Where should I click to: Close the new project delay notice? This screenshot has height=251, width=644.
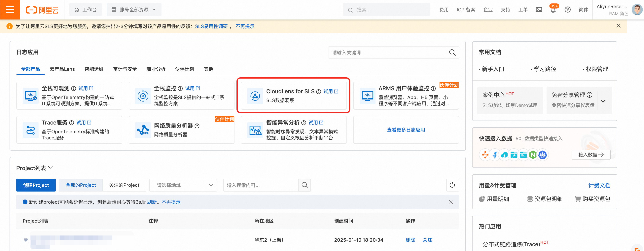tap(450, 202)
